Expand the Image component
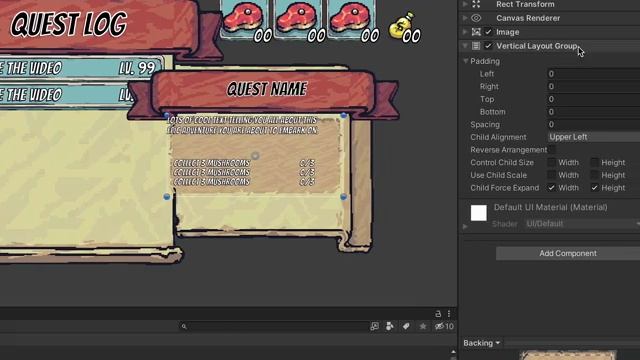 pos(465,32)
